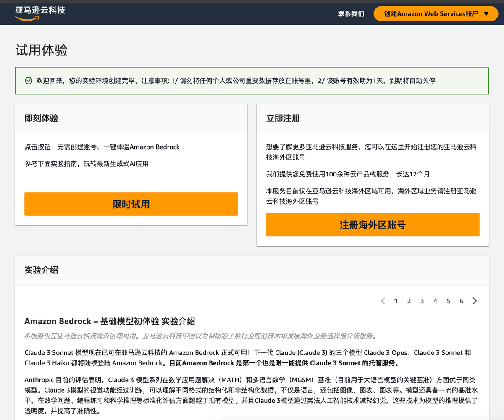
Task: Click the 欢迎回来 notification message text
Action: pos(236,81)
